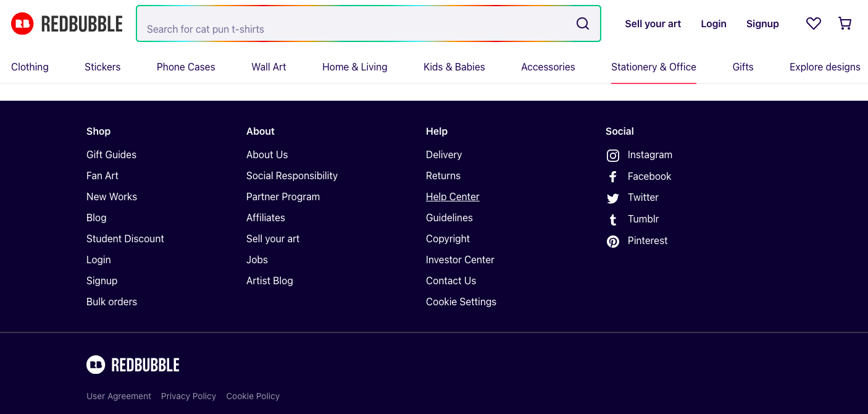The image size is (868, 414).
Task: Open the New Works footer link
Action: [x=112, y=196]
